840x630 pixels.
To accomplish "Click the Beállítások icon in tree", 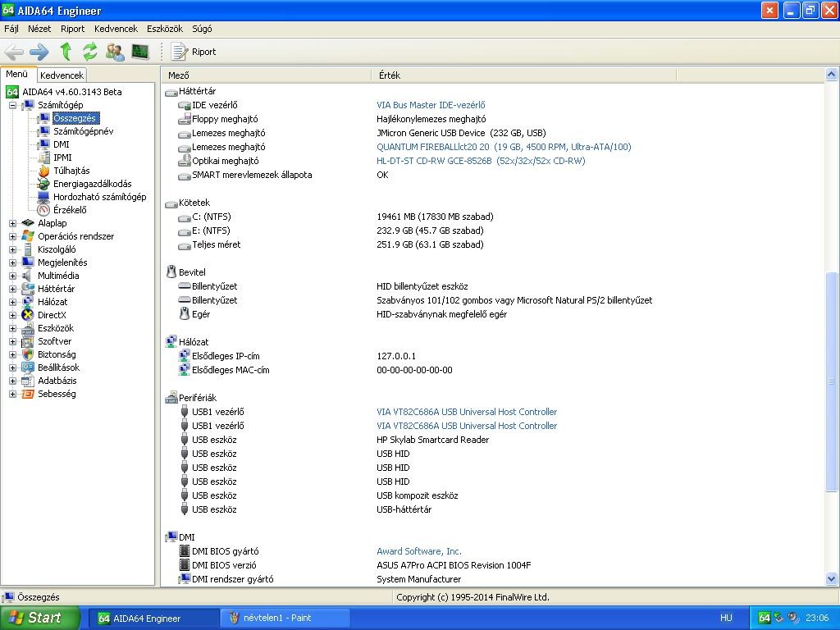I will click(28, 367).
